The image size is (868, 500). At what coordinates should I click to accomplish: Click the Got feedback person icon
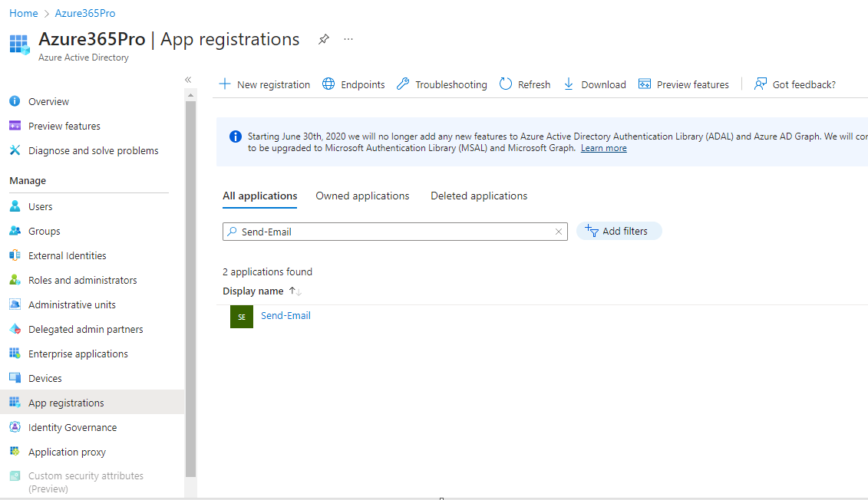point(761,84)
